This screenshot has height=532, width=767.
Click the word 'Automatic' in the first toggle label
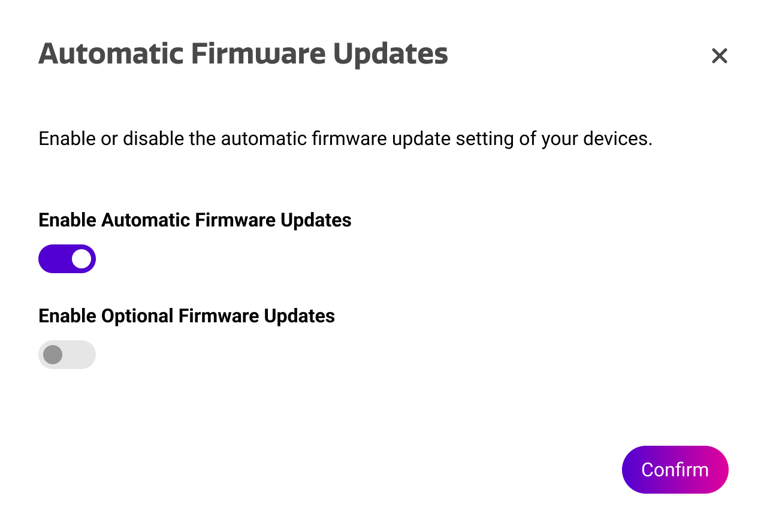click(x=146, y=220)
